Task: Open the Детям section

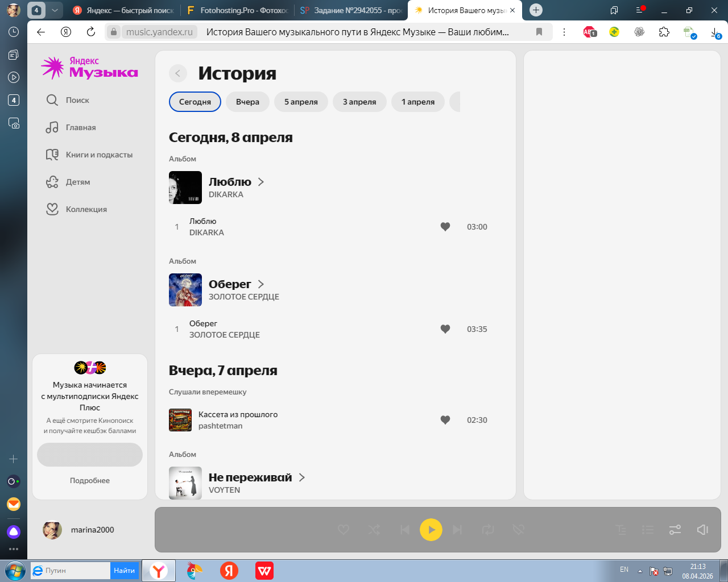Action: pyautogui.click(x=68, y=182)
